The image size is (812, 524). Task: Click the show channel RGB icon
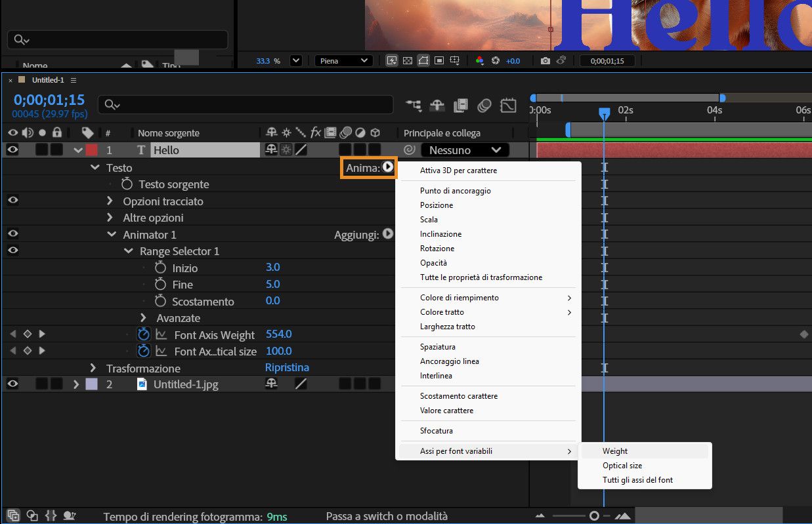[x=480, y=60]
